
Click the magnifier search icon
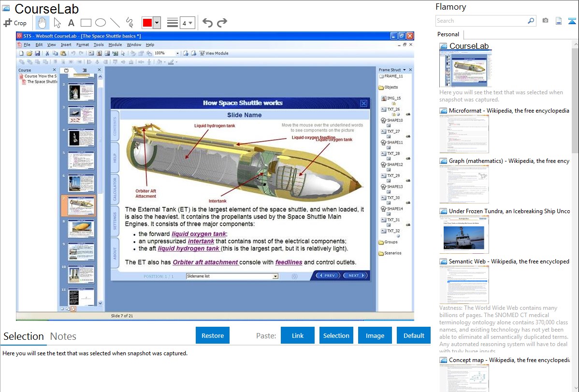point(531,21)
